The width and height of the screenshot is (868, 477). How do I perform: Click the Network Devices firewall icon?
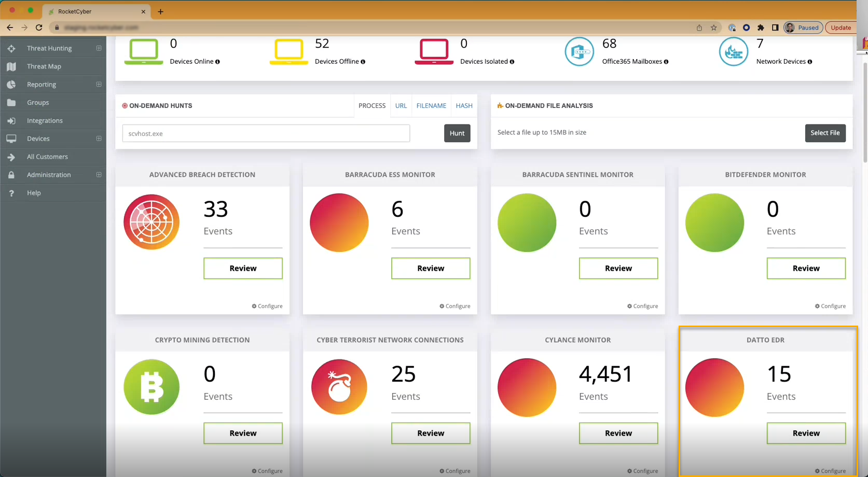[733, 52]
